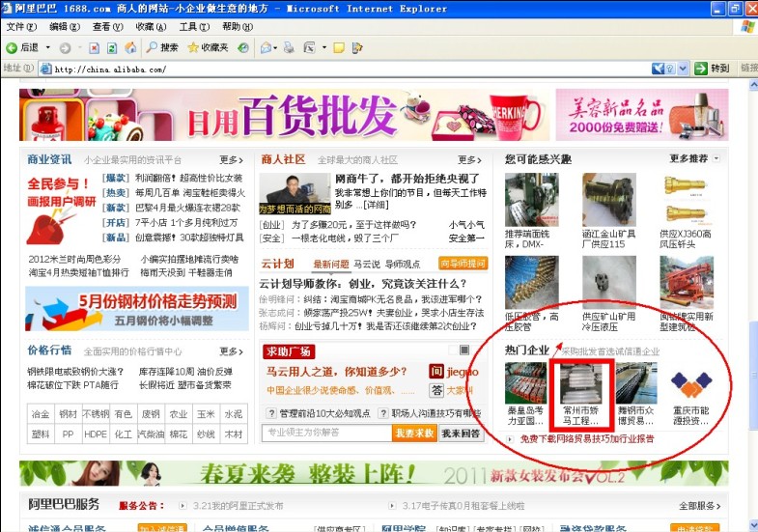
Task: Click 更多 link in 商人社区 section
Action: pyautogui.click(x=470, y=160)
